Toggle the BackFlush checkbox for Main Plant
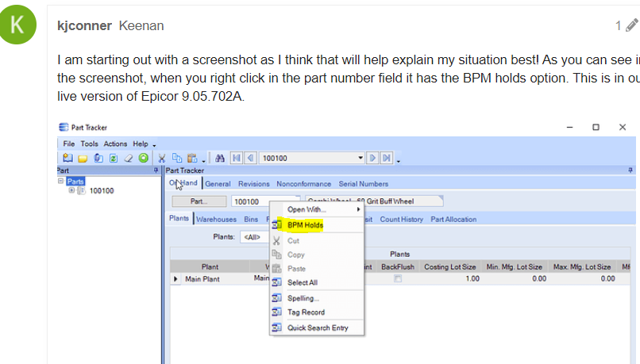Screen dimensions: 640x364 pos(398,279)
